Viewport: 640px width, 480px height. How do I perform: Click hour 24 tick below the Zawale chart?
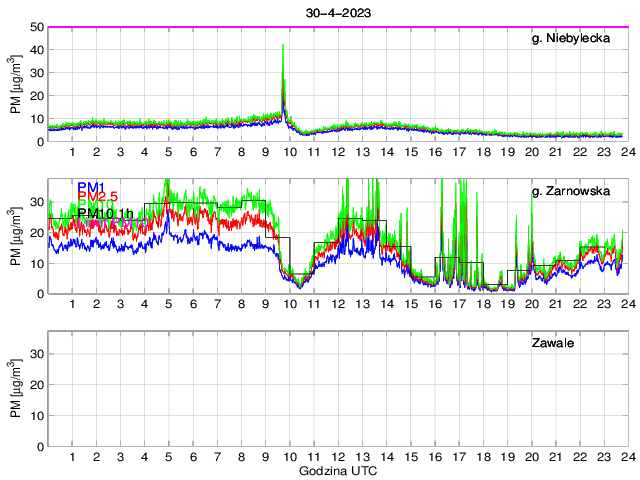[x=625, y=457]
